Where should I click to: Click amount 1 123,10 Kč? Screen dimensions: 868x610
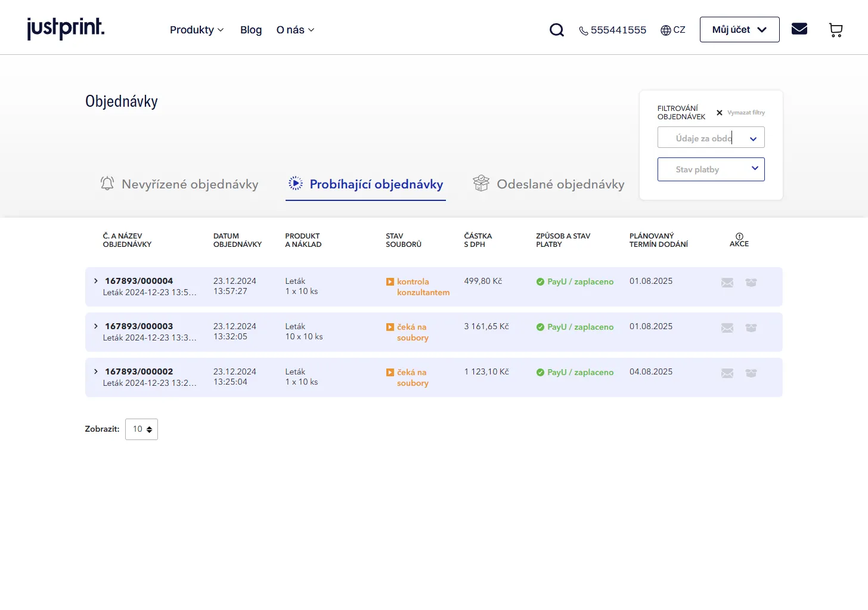click(486, 371)
